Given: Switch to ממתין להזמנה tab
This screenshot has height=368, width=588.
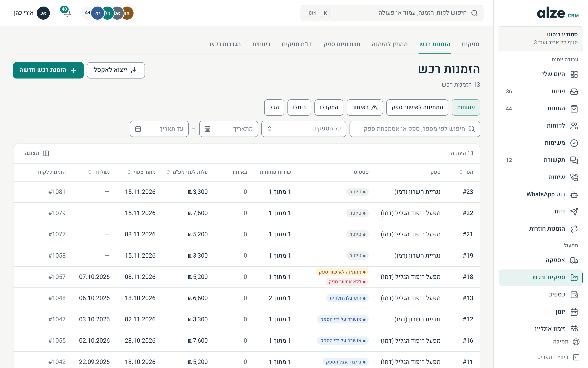Looking at the screenshot, I should (x=390, y=44).
